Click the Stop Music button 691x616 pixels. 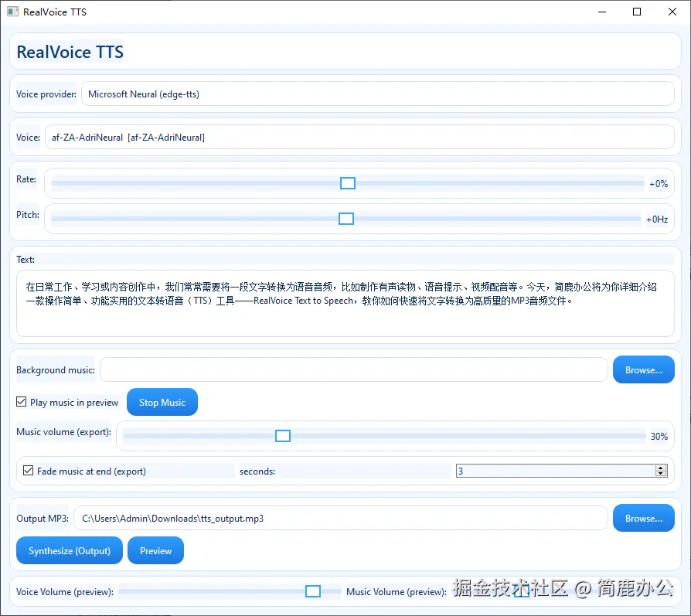point(162,402)
